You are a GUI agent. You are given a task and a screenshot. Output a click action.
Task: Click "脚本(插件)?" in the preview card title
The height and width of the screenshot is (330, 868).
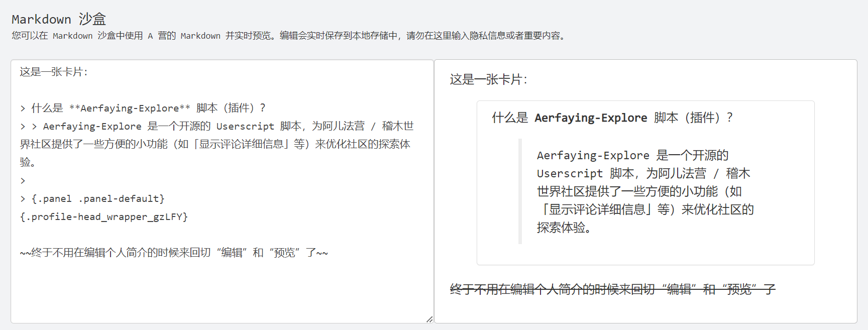coord(693,118)
